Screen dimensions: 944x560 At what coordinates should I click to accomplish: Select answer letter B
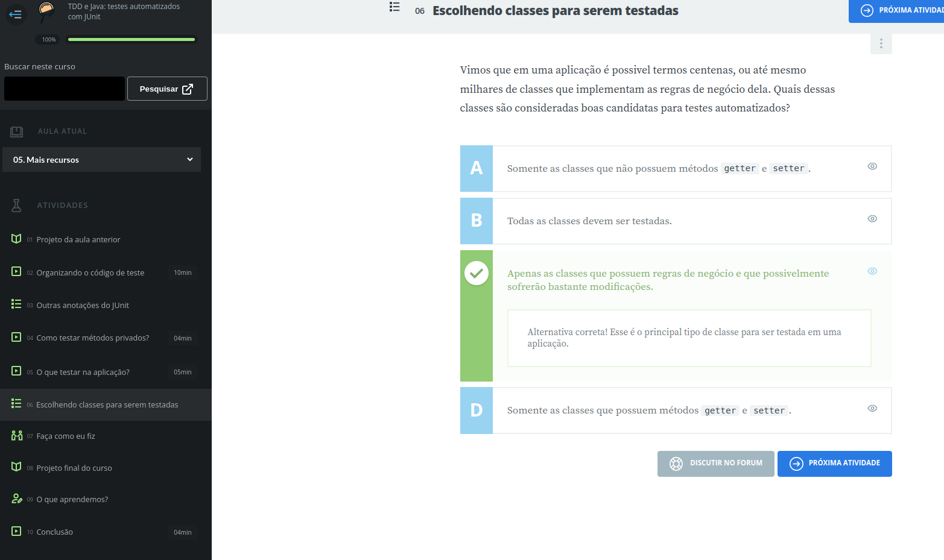click(x=477, y=221)
